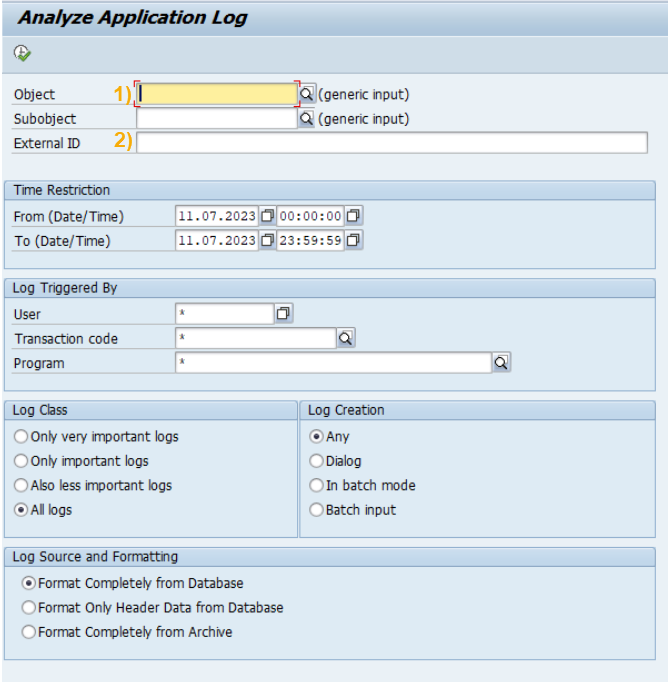The image size is (668, 682).
Task: Open search help for Subobject field
Action: point(307,119)
